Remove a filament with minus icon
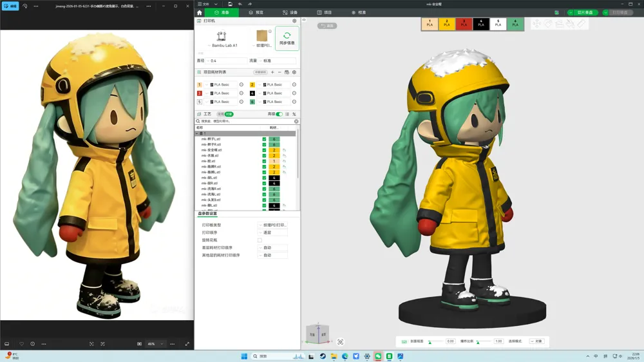 (279, 72)
